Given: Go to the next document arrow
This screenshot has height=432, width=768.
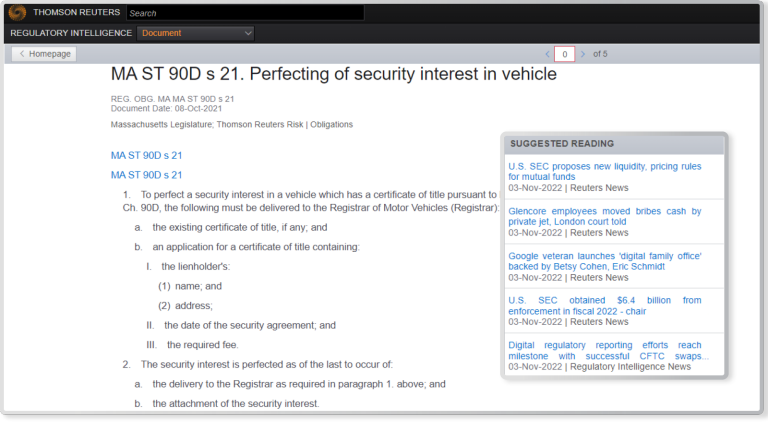Looking at the screenshot, I should (583, 54).
